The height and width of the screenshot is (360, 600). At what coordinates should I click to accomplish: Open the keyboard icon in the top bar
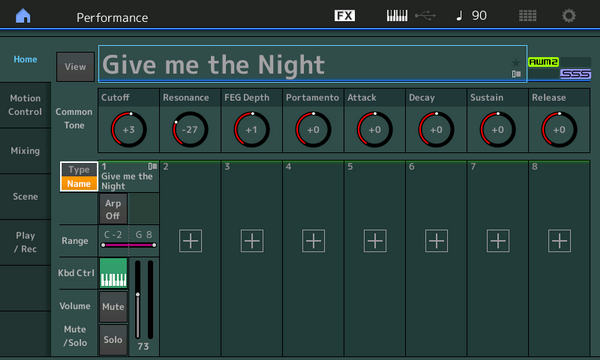[x=397, y=16]
